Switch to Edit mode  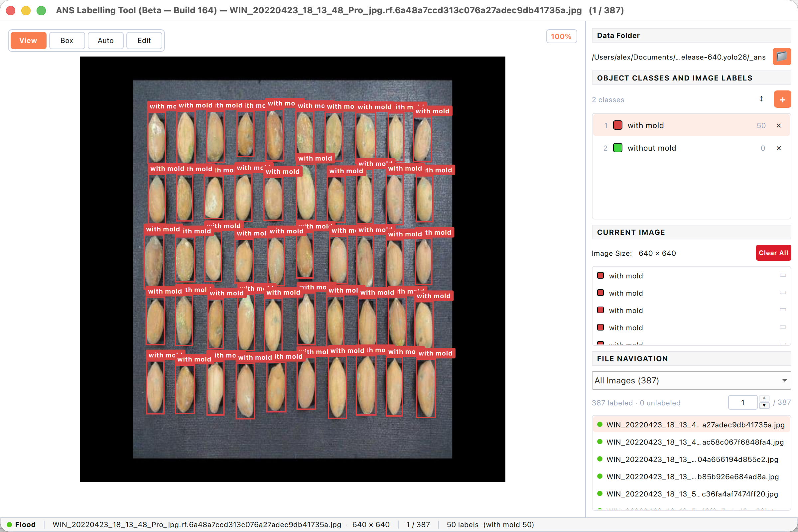pos(144,40)
